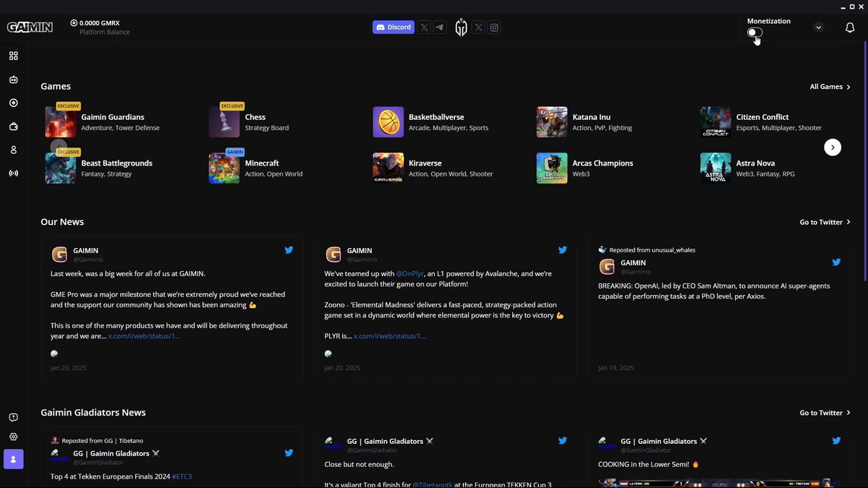
Task: Open Go to Twitter beside Gaimin Gladiators News
Action: 825,413
